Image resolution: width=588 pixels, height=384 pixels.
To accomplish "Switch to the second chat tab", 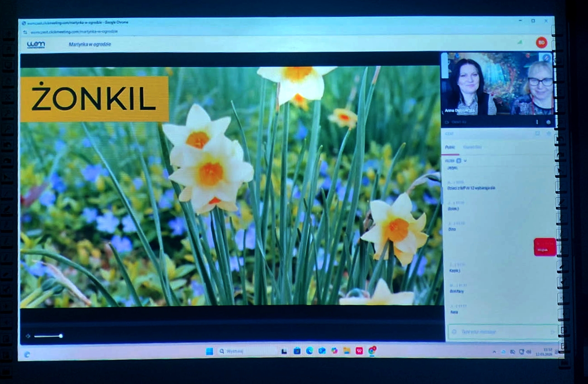I will (472, 147).
